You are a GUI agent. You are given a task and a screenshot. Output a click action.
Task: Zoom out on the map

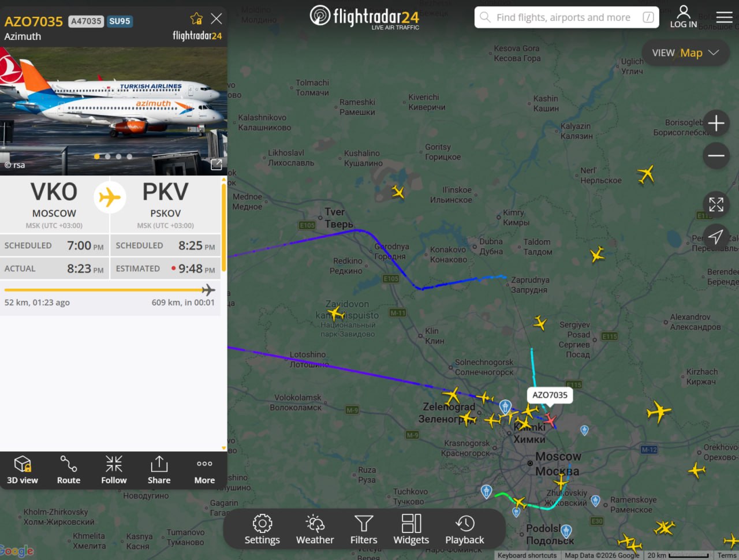click(x=716, y=156)
